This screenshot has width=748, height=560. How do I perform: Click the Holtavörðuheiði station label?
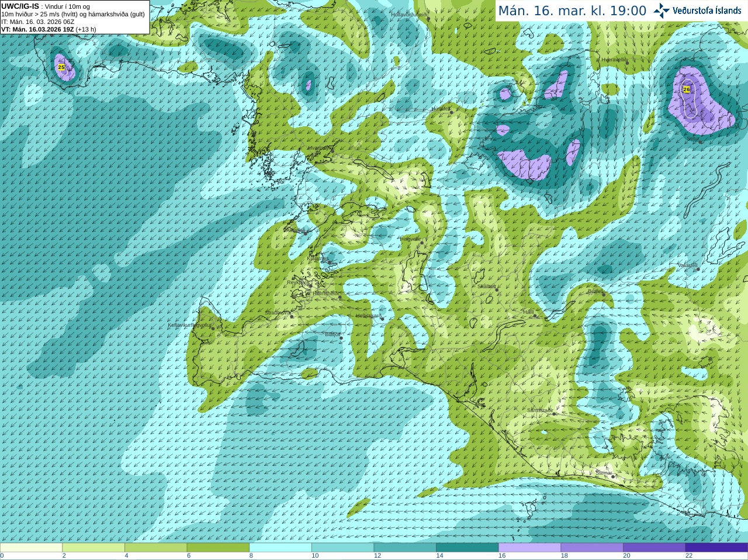(410, 14)
